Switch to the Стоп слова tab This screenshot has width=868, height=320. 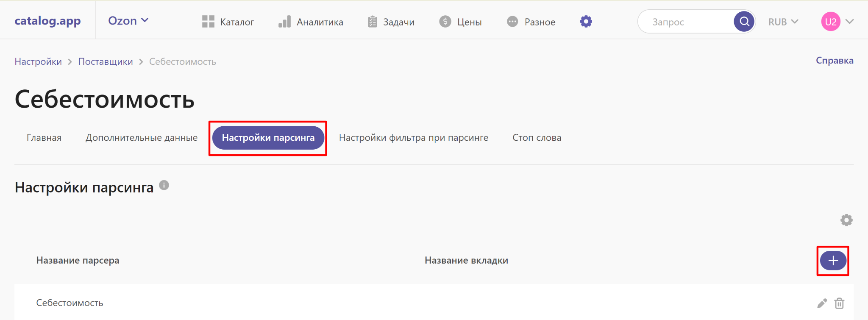point(537,138)
